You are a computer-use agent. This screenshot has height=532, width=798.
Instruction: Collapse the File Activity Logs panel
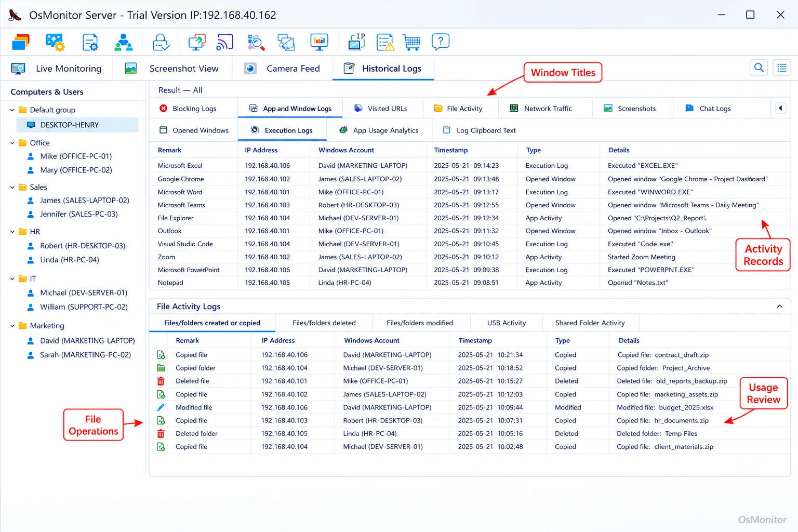click(779, 307)
